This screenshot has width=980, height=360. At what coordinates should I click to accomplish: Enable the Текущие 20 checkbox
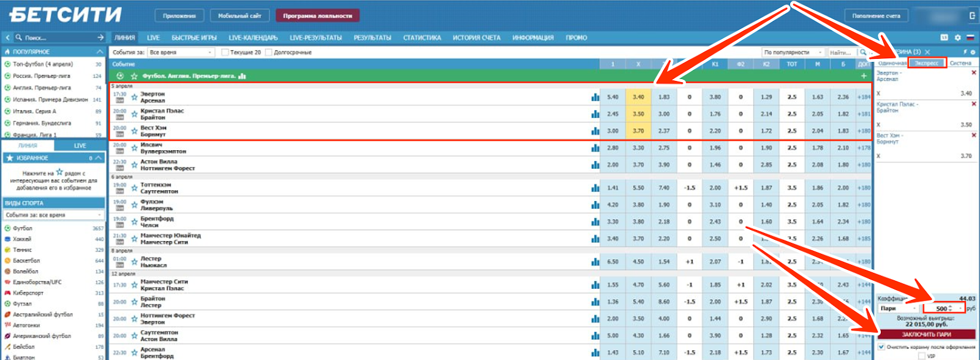[x=225, y=52]
